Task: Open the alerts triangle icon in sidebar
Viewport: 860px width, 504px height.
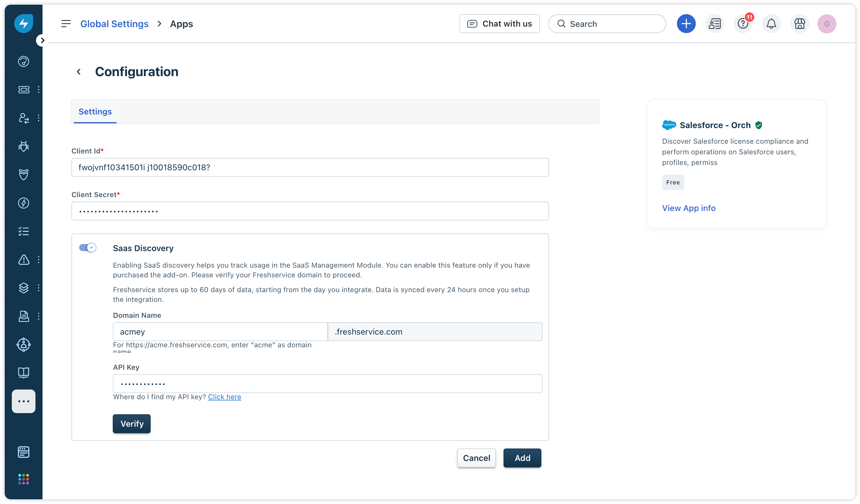Action: coord(24,260)
